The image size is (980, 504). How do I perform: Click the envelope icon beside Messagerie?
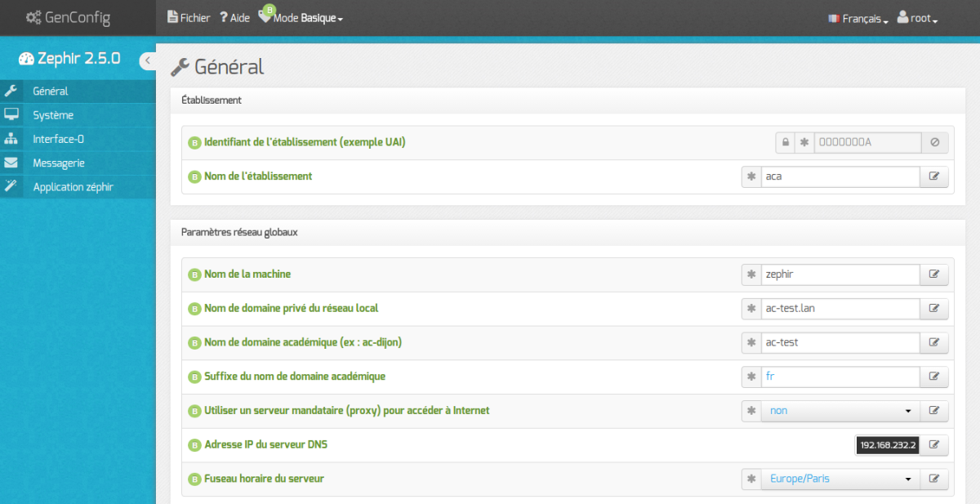click(11, 163)
